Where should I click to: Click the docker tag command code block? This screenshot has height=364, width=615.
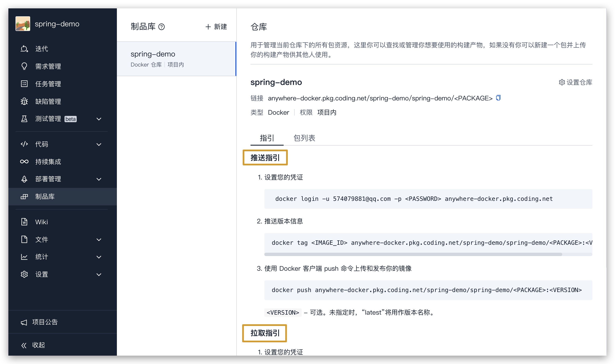pos(428,243)
